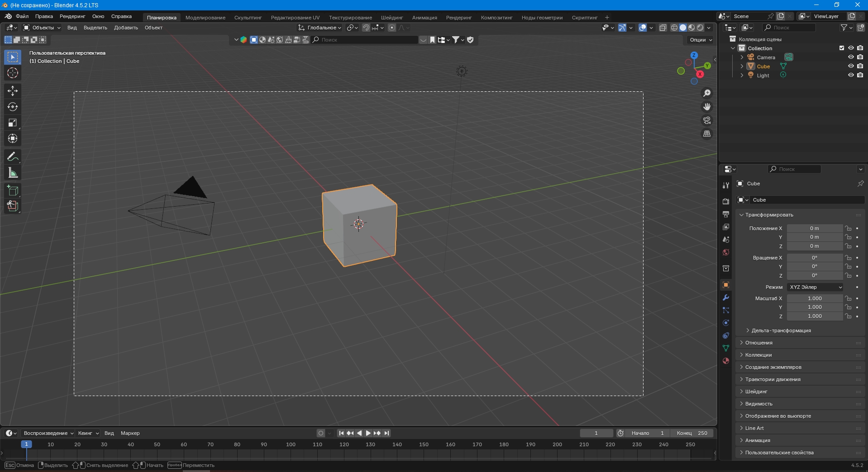Switch to the Скульптинг workspace tab
The width and height of the screenshot is (868, 472).
248,18
